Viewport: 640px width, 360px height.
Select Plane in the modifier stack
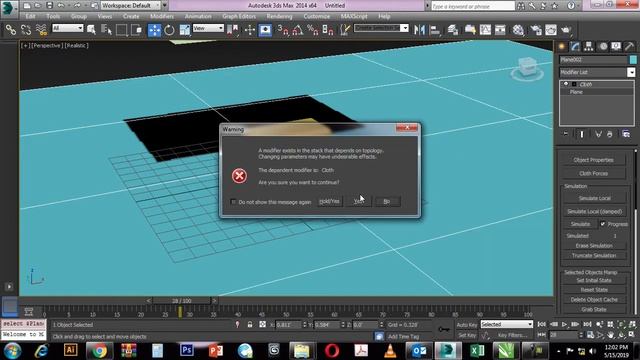[576, 92]
